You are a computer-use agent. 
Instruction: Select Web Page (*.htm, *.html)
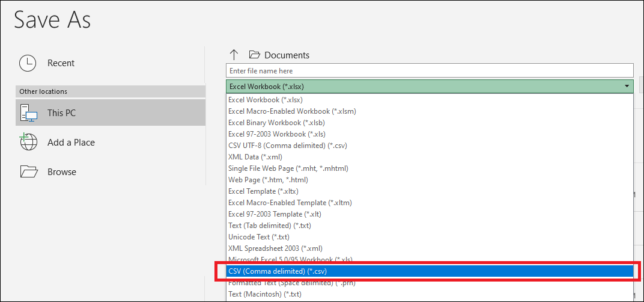430,180
